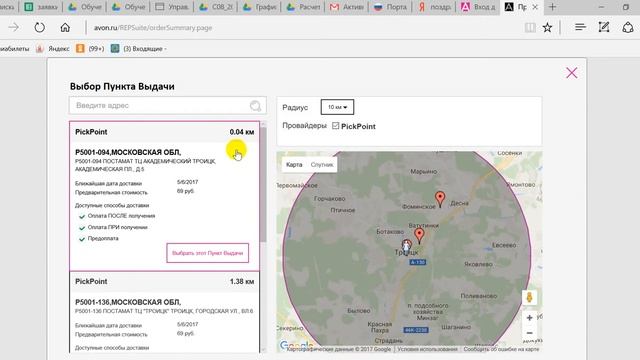
Task: Go to browser home page icon
Action: (x=65, y=27)
